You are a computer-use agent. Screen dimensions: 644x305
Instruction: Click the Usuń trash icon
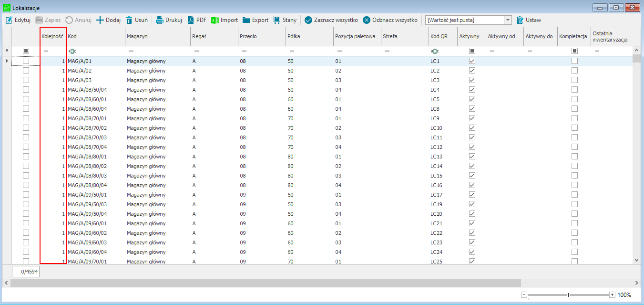(129, 20)
